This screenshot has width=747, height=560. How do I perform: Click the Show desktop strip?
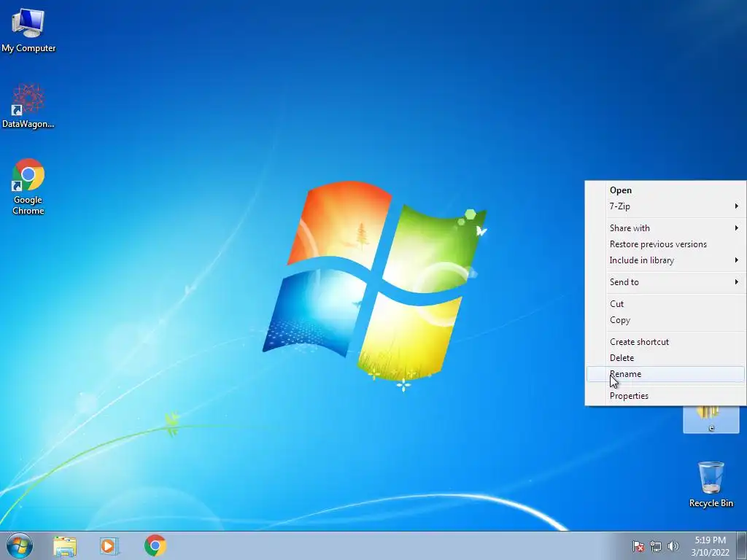742,545
